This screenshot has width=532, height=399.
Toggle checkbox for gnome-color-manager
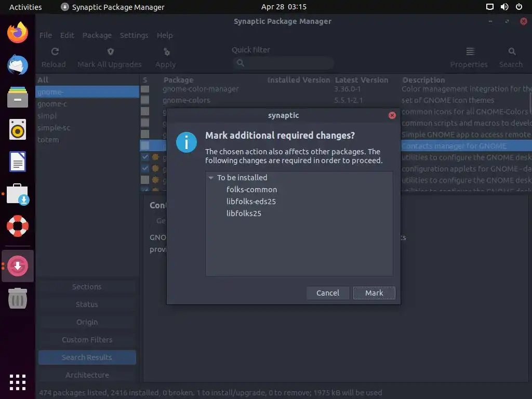coord(145,89)
